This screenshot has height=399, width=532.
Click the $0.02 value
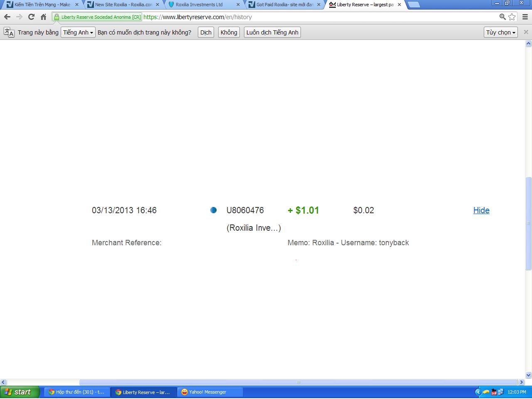coord(364,210)
